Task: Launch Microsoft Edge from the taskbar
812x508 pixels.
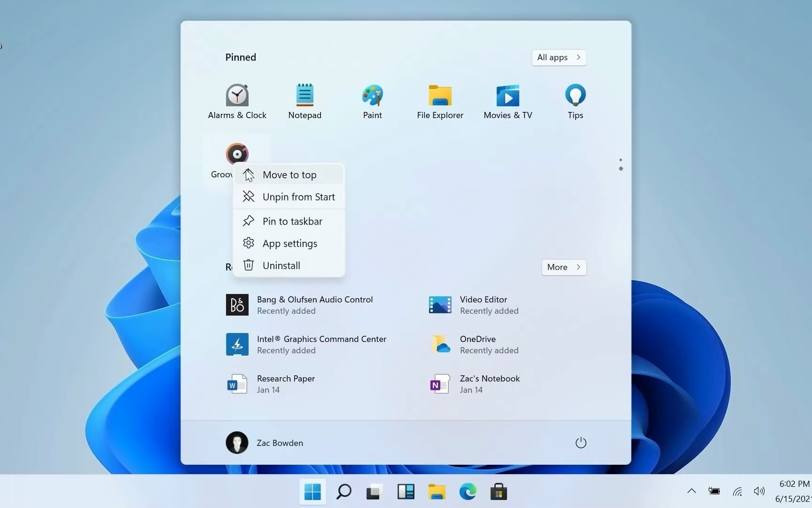Action: (x=468, y=492)
